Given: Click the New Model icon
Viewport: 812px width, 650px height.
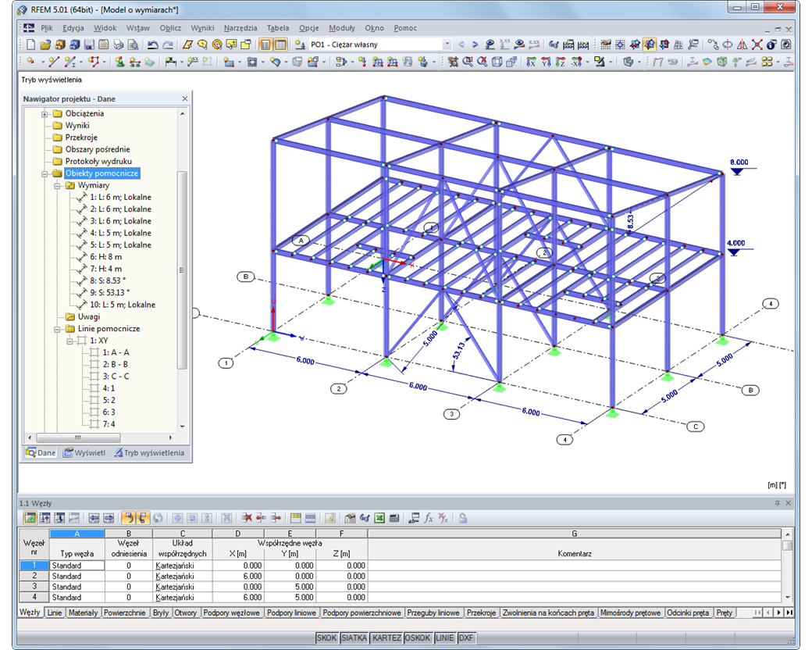Looking at the screenshot, I should 31,45.
